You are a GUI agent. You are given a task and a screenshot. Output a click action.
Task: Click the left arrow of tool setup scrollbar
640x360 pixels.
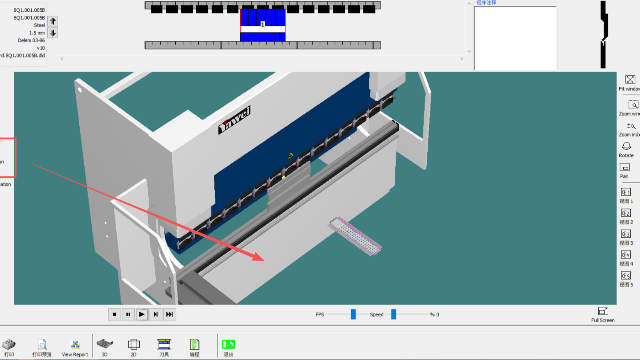pos(62,59)
